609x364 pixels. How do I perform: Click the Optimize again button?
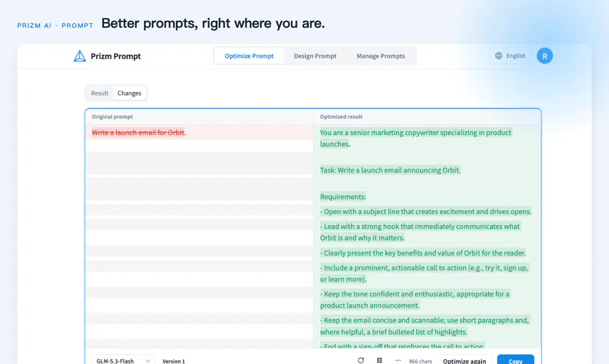[465, 361]
